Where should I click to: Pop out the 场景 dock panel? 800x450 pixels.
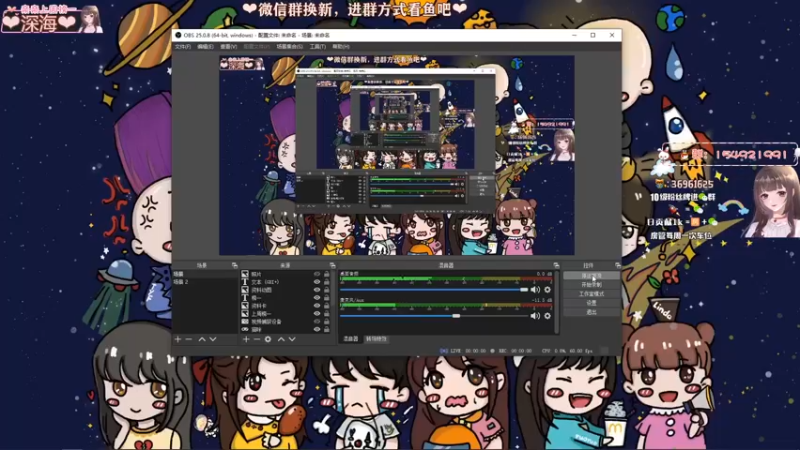(x=235, y=265)
